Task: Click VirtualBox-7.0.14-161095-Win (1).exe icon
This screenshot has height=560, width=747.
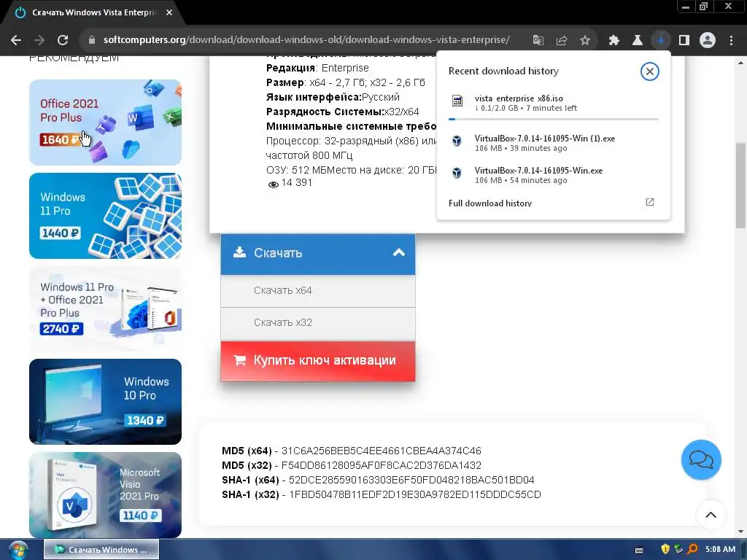Action: pyautogui.click(x=457, y=141)
